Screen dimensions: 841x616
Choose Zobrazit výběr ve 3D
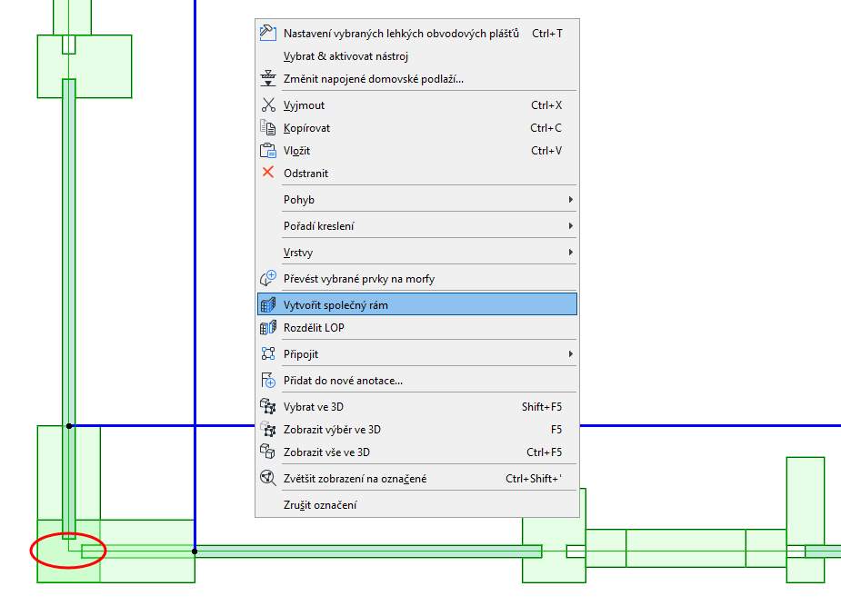416,430
